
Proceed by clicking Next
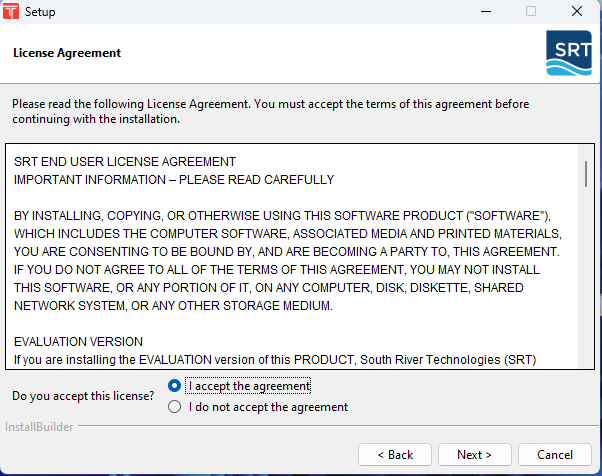coord(476,455)
